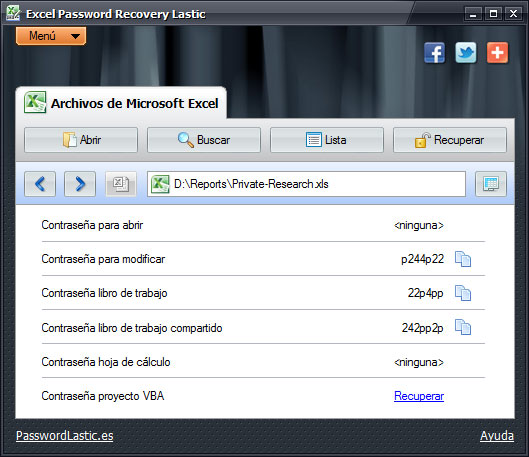Click the Buscar button
Image resolution: width=529 pixels, height=457 pixels.
pos(204,140)
